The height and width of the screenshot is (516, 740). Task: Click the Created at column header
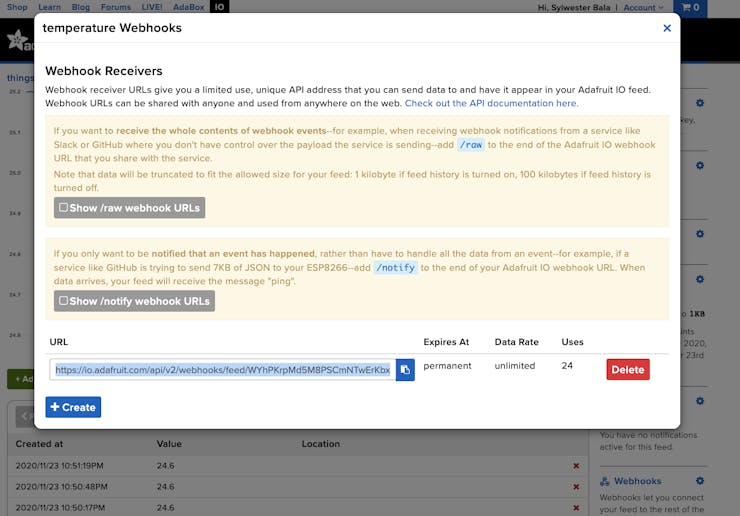click(x=39, y=444)
